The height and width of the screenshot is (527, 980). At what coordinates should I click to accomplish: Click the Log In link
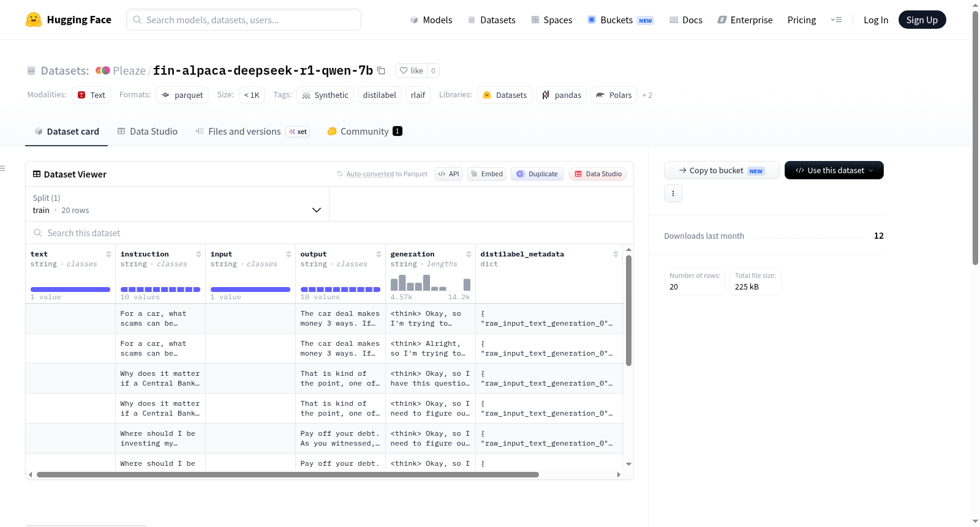(876, 20)
